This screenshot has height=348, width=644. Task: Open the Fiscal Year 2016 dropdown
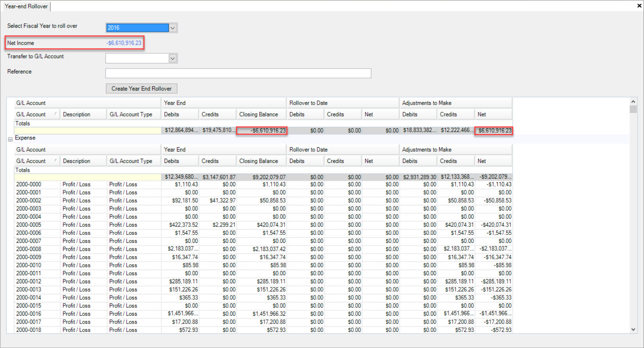coord(173,28)
